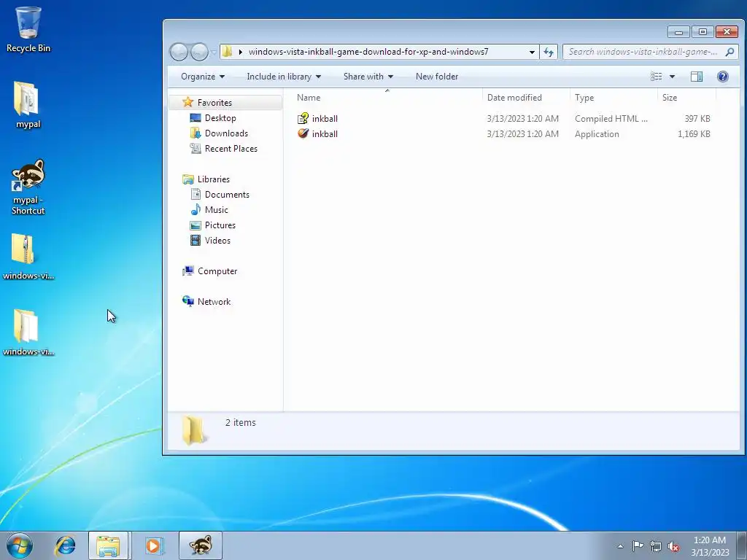747x560 pixels.
Task: Open the Action Center flag icon
Action: click(x=638, y=546)
